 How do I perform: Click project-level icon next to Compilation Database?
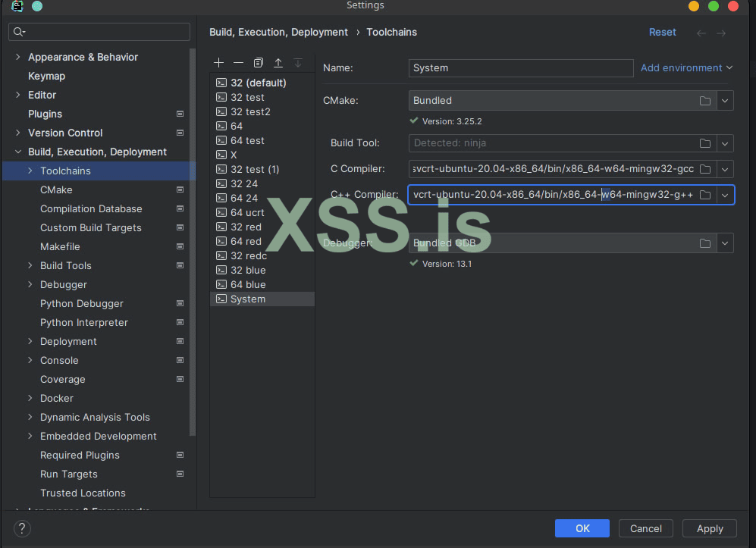(180, 208)
